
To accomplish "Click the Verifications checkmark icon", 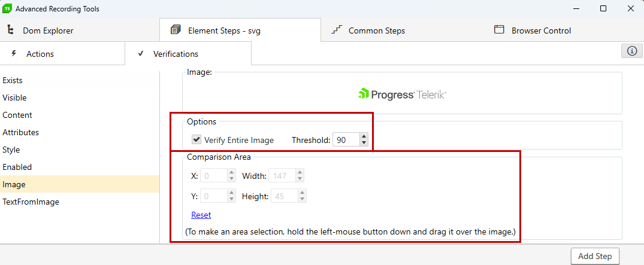I will tap(141, 53).
